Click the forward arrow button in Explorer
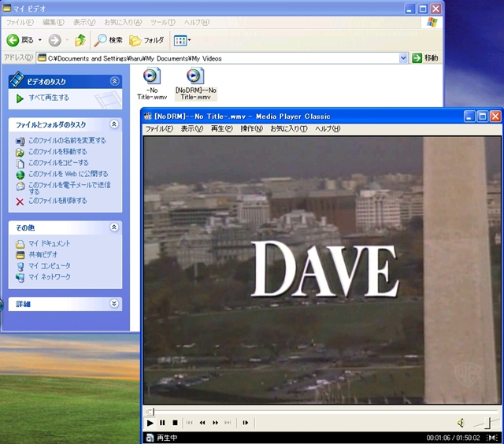This screenshot has width=504, height=444. click(54, 40)
